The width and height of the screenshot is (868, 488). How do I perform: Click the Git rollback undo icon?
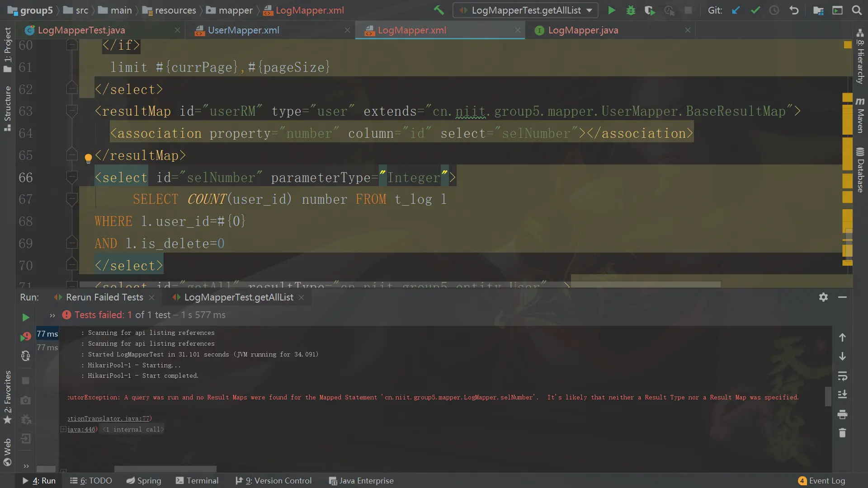(794, 10)
